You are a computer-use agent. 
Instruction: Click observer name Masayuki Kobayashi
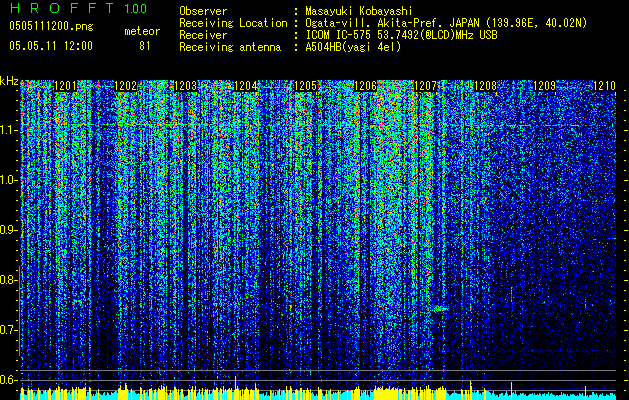359,11
